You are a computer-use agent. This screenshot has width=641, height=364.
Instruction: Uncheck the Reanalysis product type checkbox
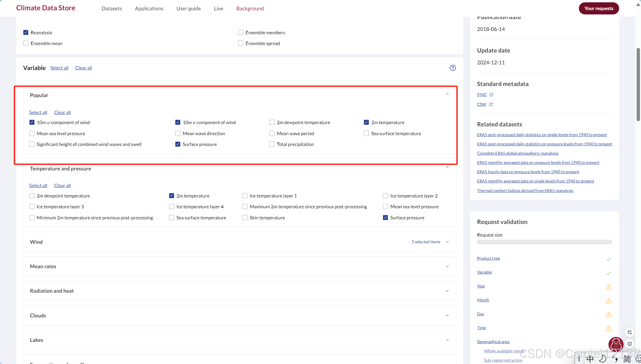26,32
